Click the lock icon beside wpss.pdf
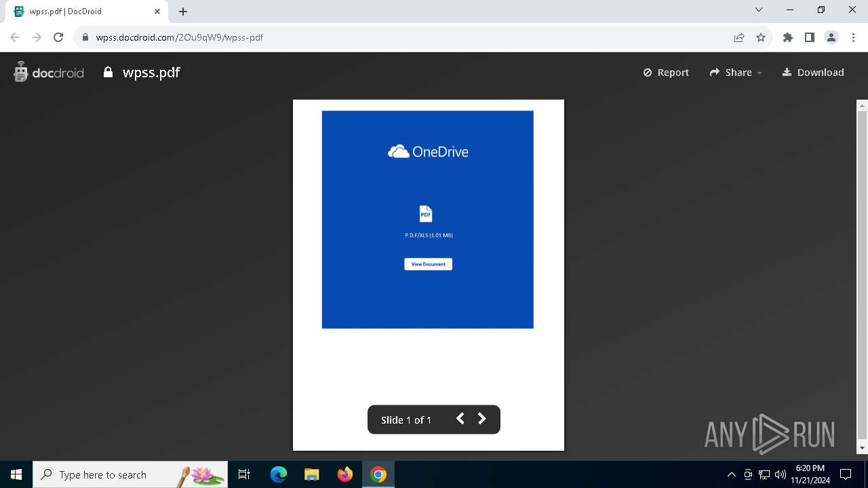Screen dimensions: 868x488 coord(108,72)
